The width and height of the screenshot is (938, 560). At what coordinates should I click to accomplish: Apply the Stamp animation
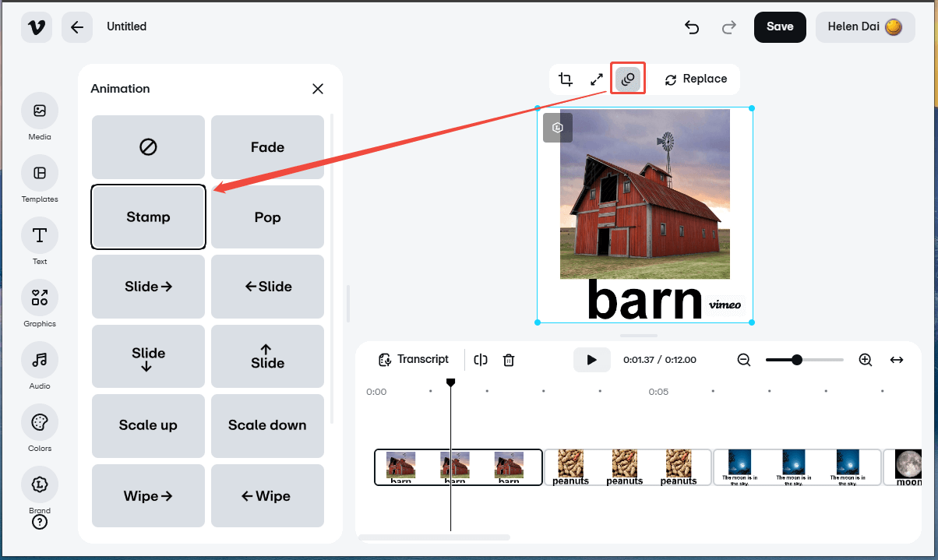click(x=148, y=217)
